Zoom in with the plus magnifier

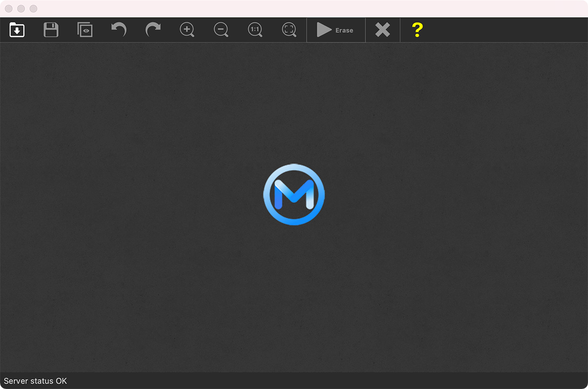click(187, 30)
